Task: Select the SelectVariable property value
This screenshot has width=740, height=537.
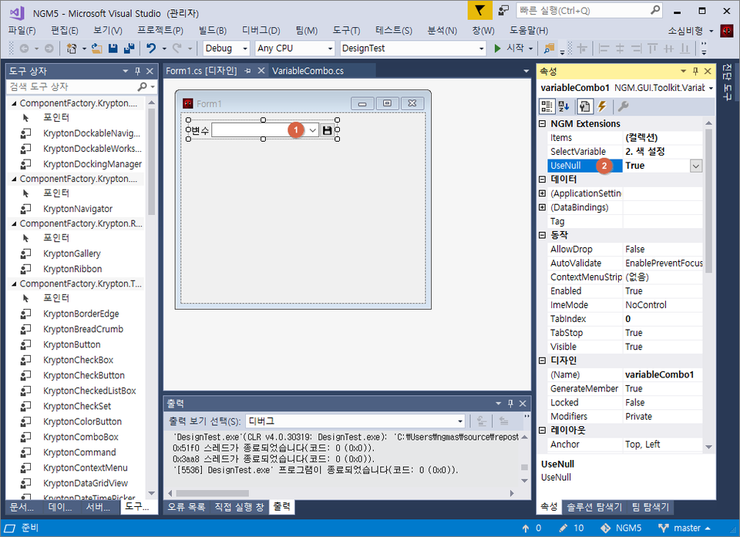Action: pos(662,151)
